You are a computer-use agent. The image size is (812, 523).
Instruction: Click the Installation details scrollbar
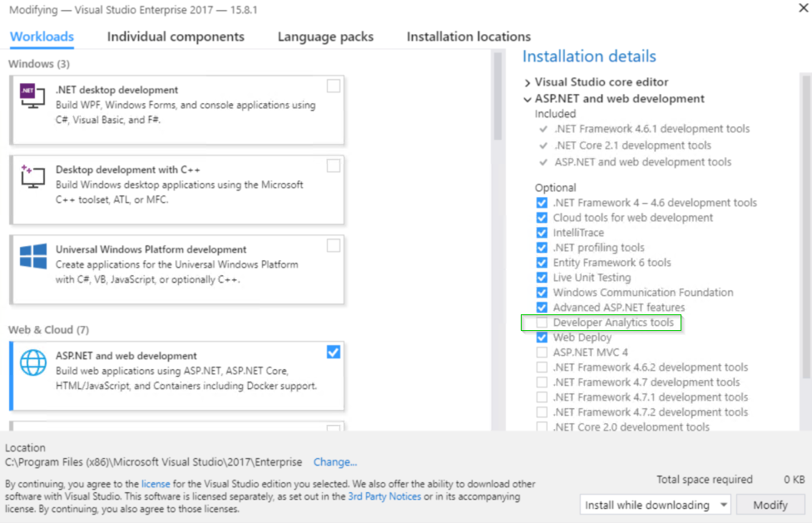tap(806, 228)
